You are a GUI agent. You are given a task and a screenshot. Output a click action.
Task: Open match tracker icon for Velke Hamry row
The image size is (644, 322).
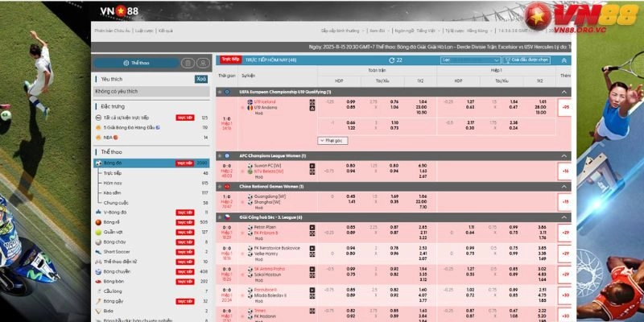[312, 254]
